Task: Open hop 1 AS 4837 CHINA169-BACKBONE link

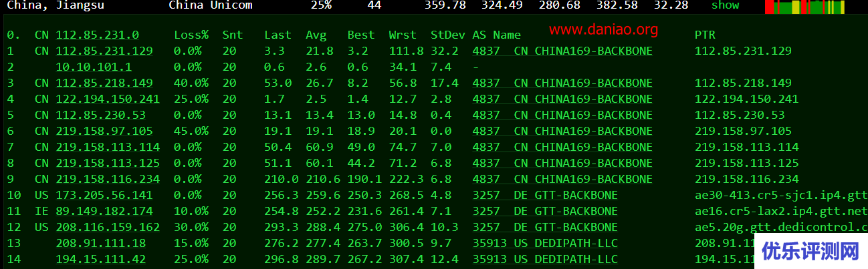Action: (x=562, y=51)
